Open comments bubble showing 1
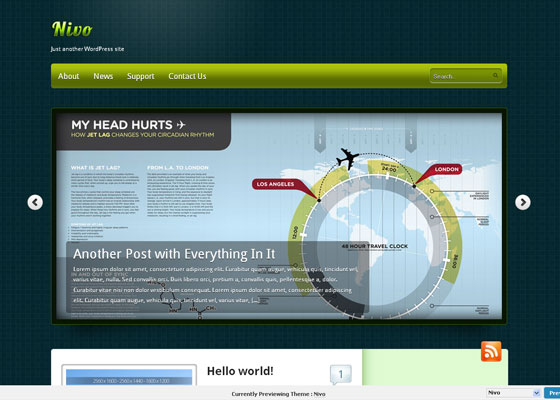Screen dimensions: 560x400 (340, 375)
